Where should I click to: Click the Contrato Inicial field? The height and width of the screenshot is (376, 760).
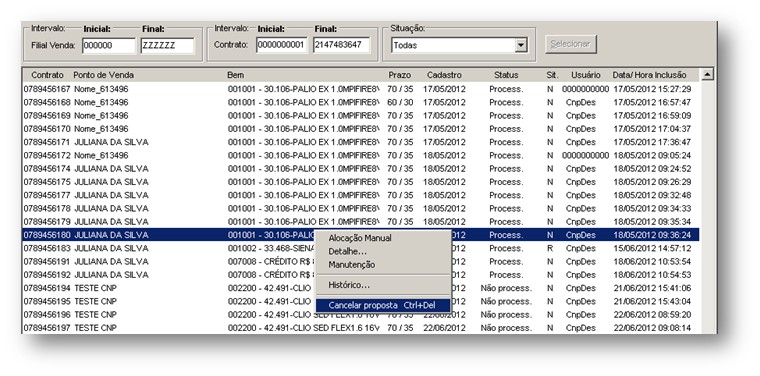[282, 45]
